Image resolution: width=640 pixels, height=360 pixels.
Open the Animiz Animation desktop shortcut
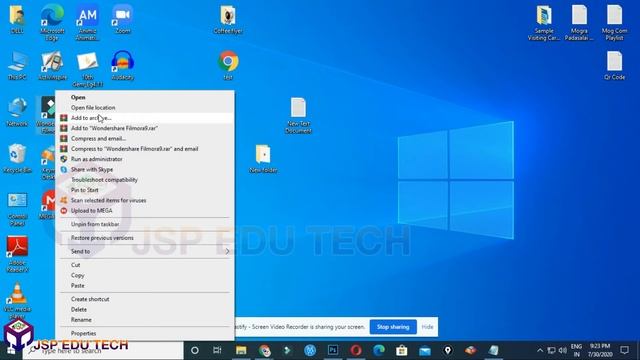(x=87, y=22)
